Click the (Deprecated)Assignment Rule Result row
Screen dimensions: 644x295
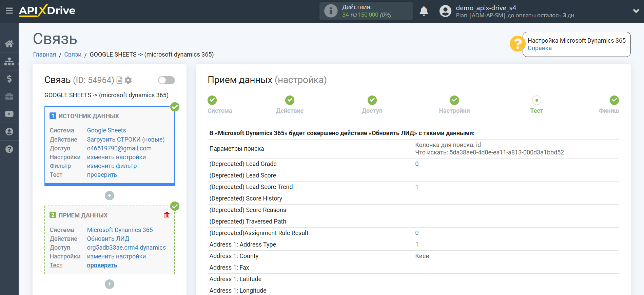click(x=413, y=233)
